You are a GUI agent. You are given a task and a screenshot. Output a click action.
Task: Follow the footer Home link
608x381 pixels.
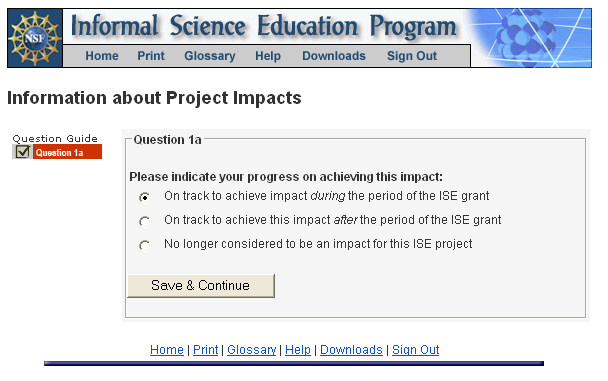[x=167, y=350]
